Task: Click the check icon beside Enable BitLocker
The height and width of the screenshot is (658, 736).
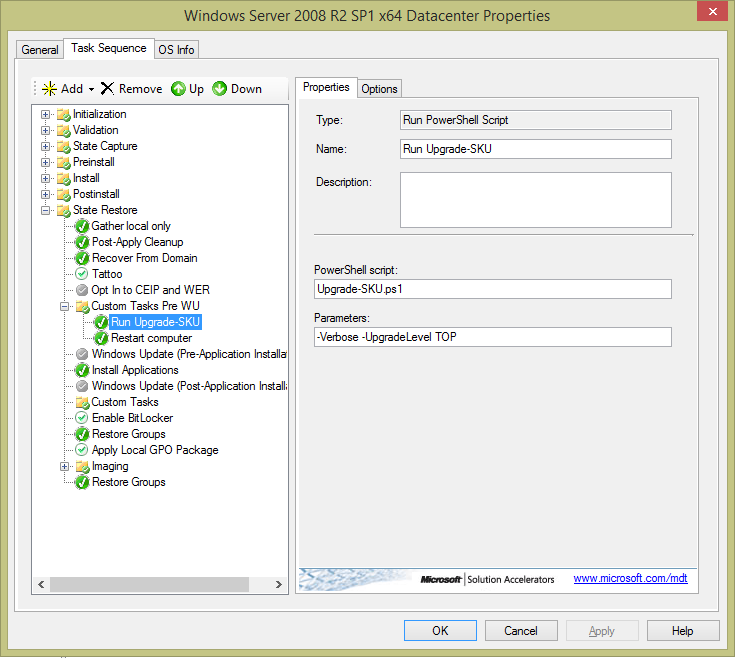Action: coord(82,418)
